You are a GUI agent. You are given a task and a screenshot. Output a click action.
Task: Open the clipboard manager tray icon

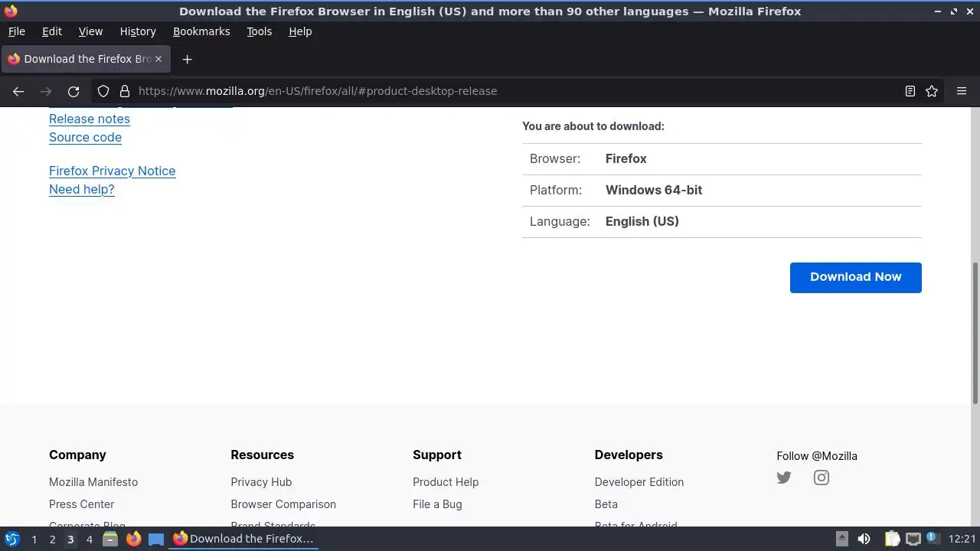click(x=893, y=539)
